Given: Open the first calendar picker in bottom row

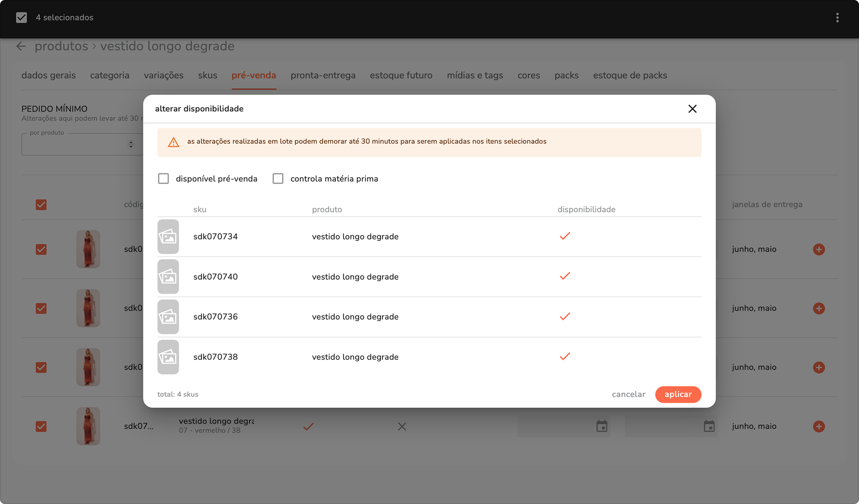Looking at the screenshot, I should (x=602, y=426).
